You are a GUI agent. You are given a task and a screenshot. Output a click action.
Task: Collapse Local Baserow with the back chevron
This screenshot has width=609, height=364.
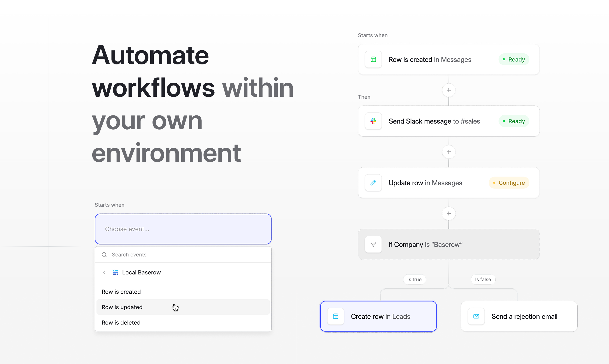pos(104,272)
